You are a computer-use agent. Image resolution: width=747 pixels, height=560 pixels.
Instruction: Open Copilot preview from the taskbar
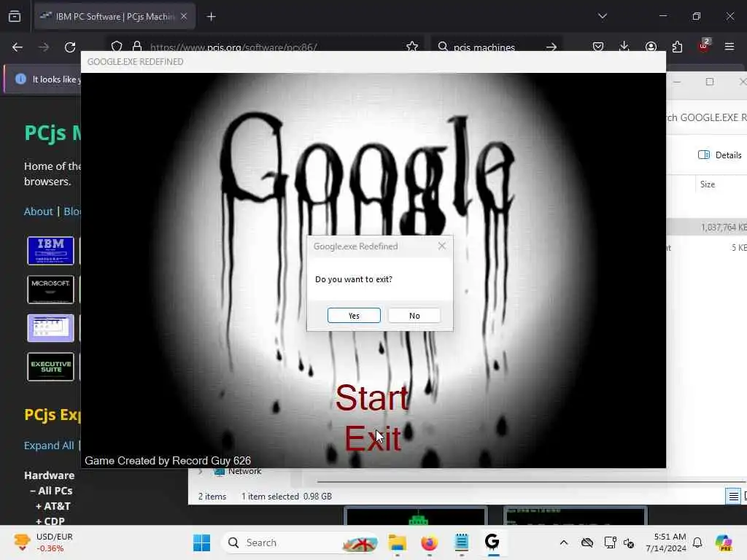(723, 542)
